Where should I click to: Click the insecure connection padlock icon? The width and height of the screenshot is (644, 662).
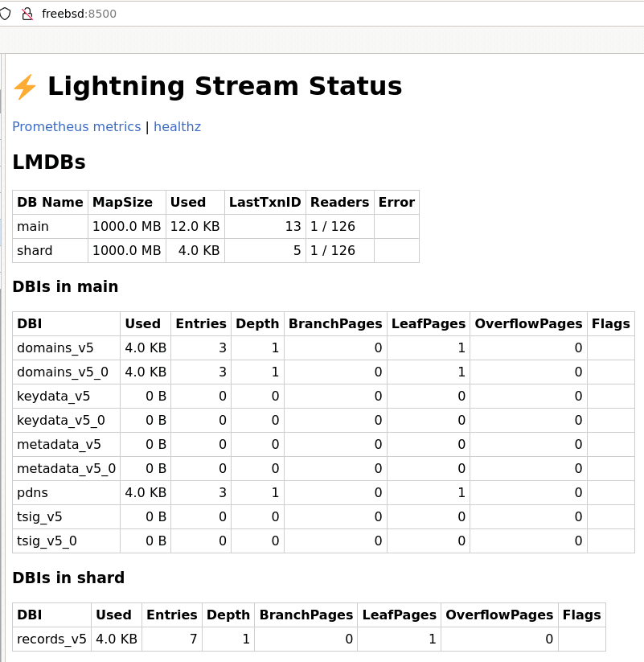point(27,14)
